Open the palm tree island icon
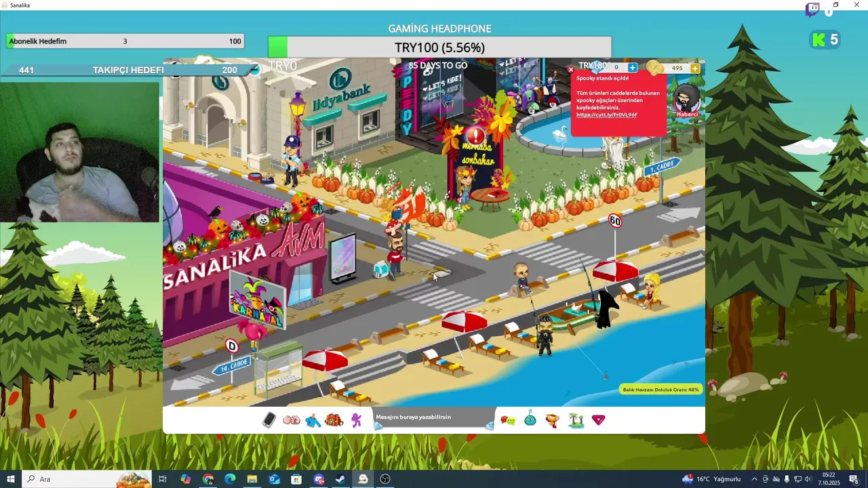The width and height of the screenshot is (868, 488). click(x=576, y=420)
